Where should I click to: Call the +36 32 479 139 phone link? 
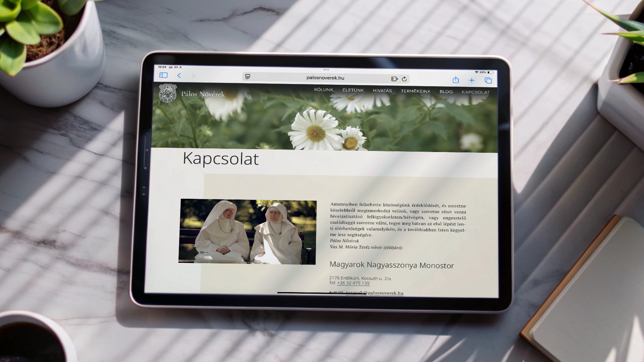click(353, 283)
